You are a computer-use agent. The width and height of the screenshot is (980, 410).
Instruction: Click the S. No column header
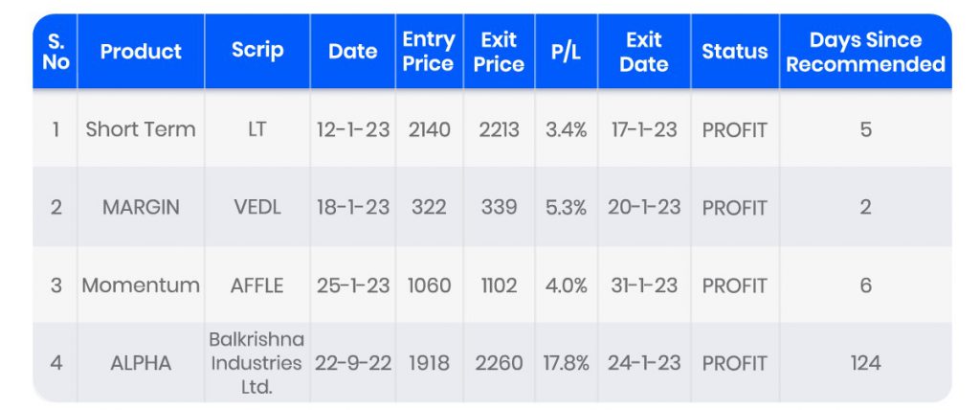pyautogui.click(x=56, y=52)
